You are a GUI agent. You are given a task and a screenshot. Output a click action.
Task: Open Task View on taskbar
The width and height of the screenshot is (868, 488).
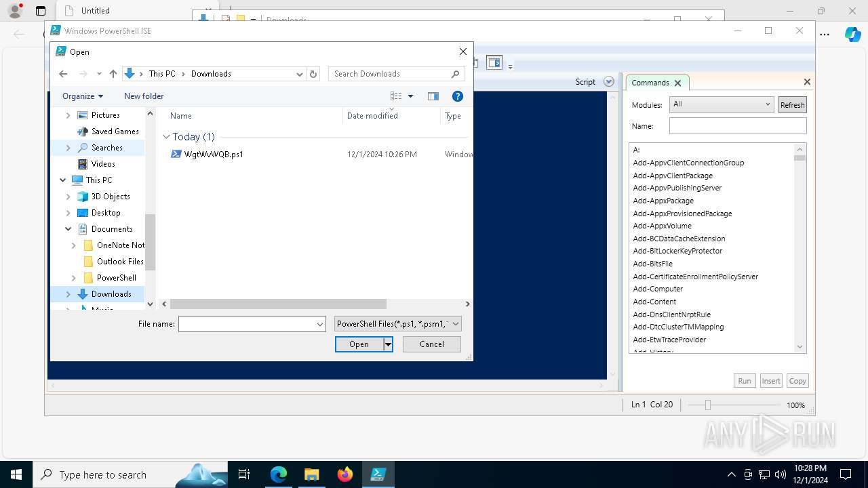(x=244, y=474)
